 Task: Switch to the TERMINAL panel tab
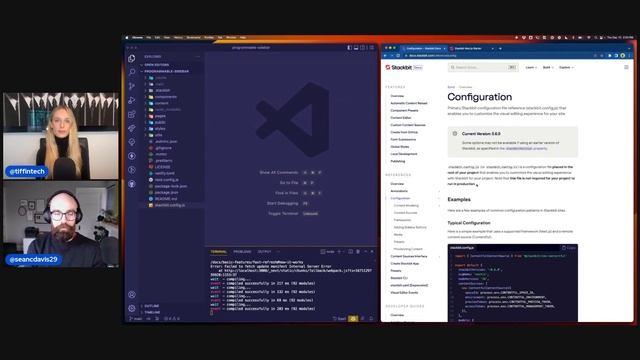(x=218, y=252)
